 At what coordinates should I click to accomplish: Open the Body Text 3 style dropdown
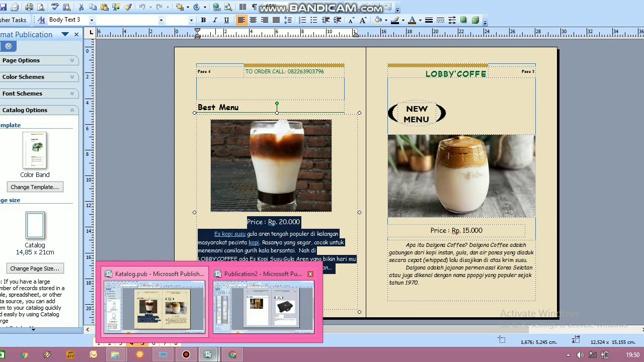click(91, 20)
